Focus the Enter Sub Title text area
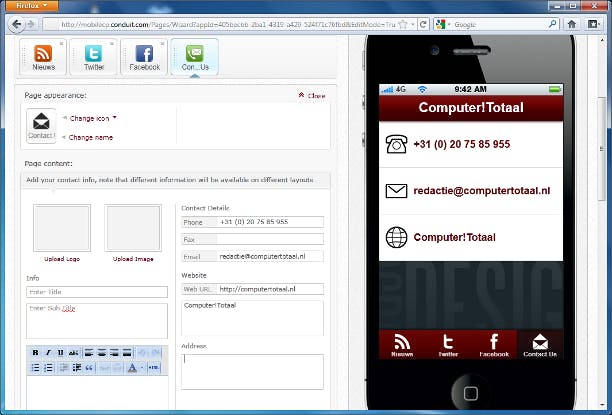The image size is (612, 415). click(x=97, y=321)
